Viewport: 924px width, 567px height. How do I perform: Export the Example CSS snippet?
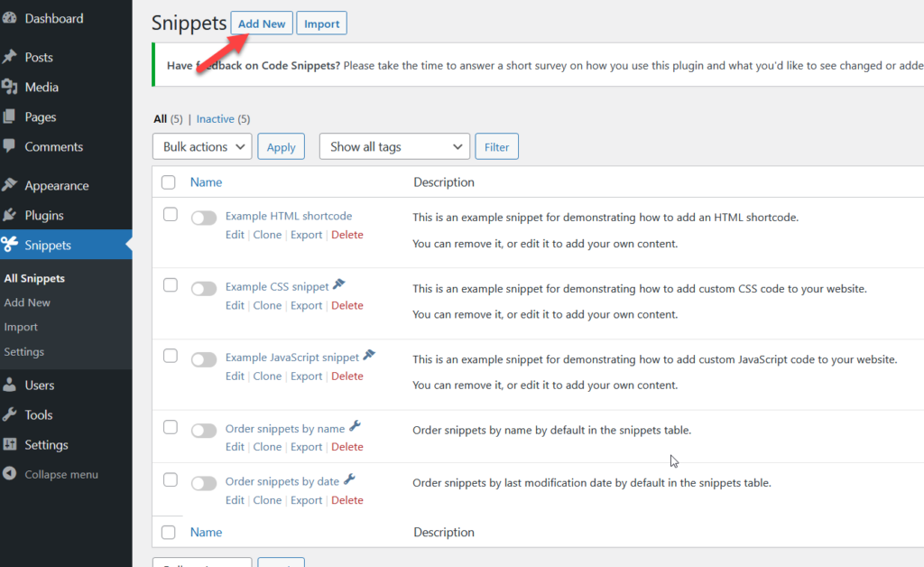[307, 305]
